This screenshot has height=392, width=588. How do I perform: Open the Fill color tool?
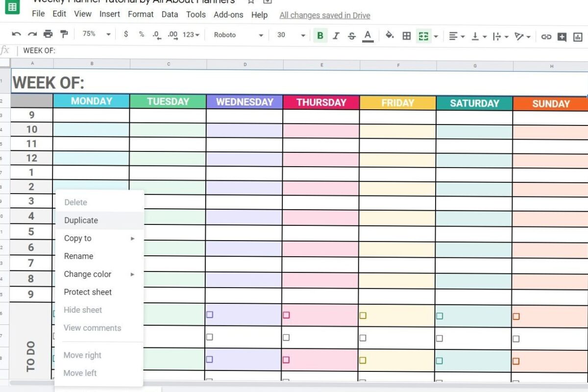coord(390,35)
